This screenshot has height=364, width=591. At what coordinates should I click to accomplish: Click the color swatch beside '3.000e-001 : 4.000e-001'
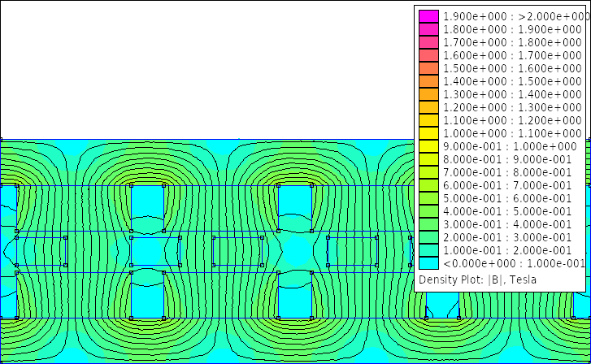[428, 224]
